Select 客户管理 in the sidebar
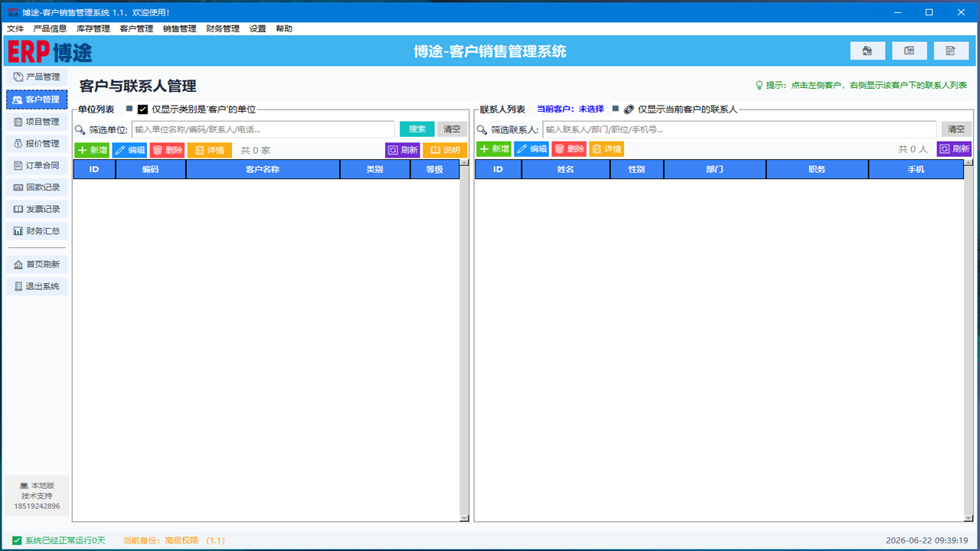This screenshot has height=551, width=980. [37, 99]
